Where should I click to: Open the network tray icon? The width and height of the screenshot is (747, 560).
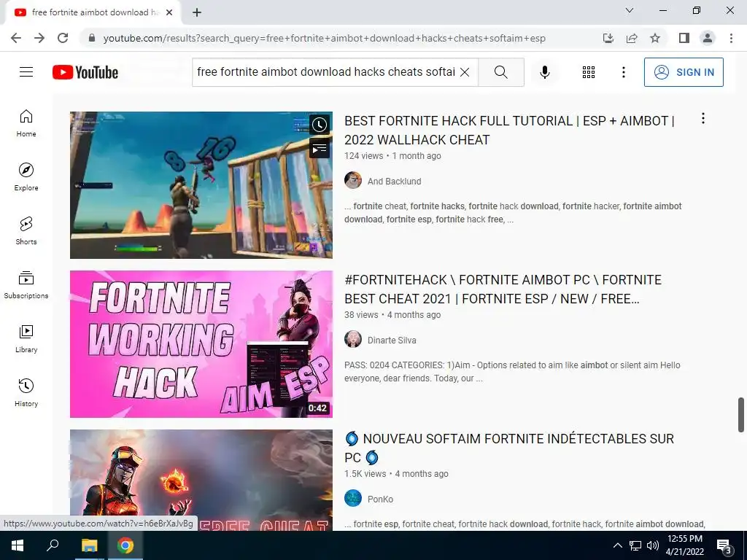point(635,545)
